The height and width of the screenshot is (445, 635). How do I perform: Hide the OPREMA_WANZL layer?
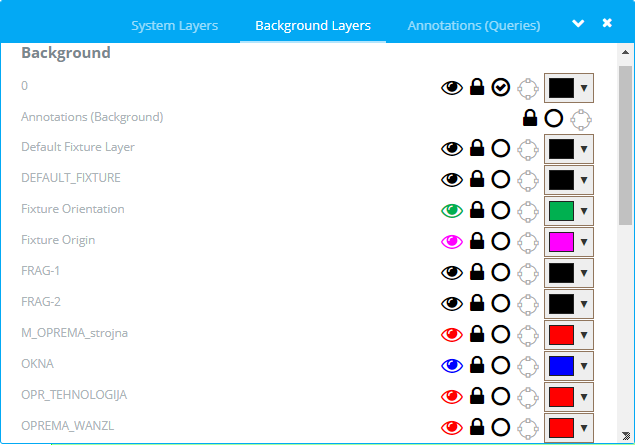pos(452,428)
